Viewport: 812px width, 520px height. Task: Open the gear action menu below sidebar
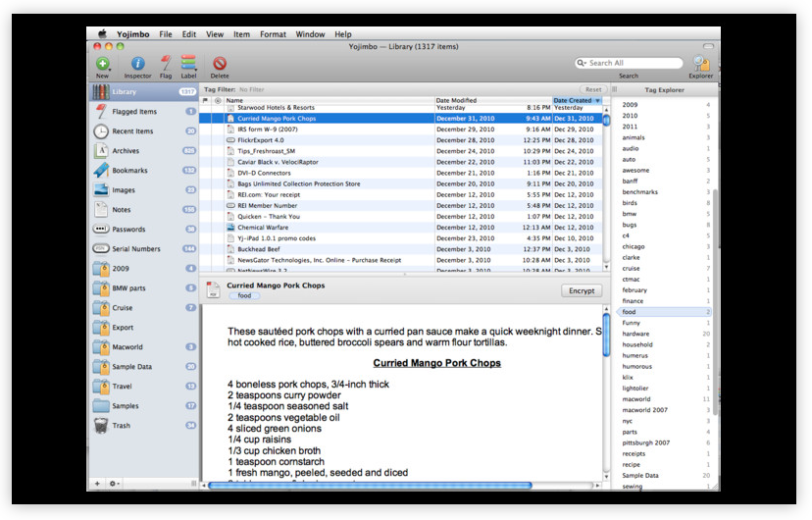(x=115, y=484)
